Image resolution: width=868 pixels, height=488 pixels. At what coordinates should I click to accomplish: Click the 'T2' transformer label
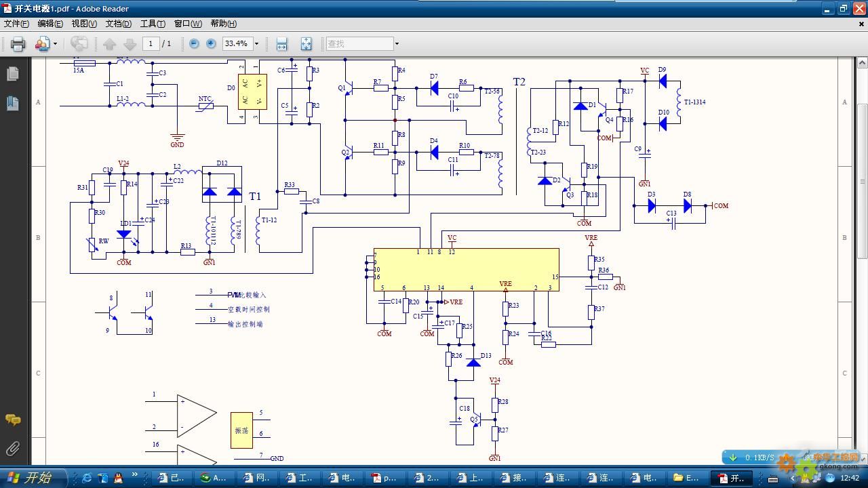[519, 82]
